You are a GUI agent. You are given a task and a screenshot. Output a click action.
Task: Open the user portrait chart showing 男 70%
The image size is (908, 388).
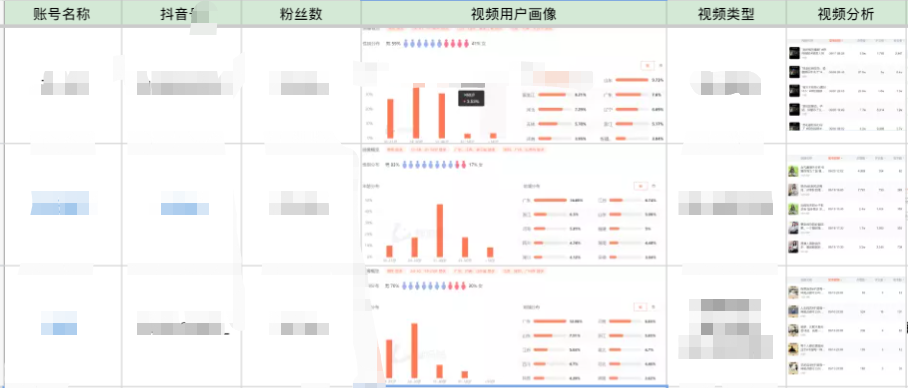(x=514, y=326)
